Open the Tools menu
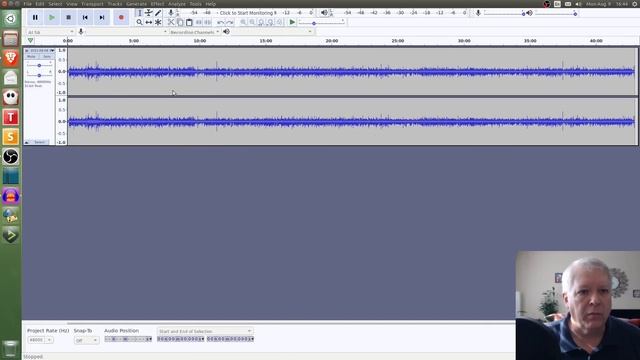Image resolution: width=640 pixels, height=360 pixels. tap(196, 4)
